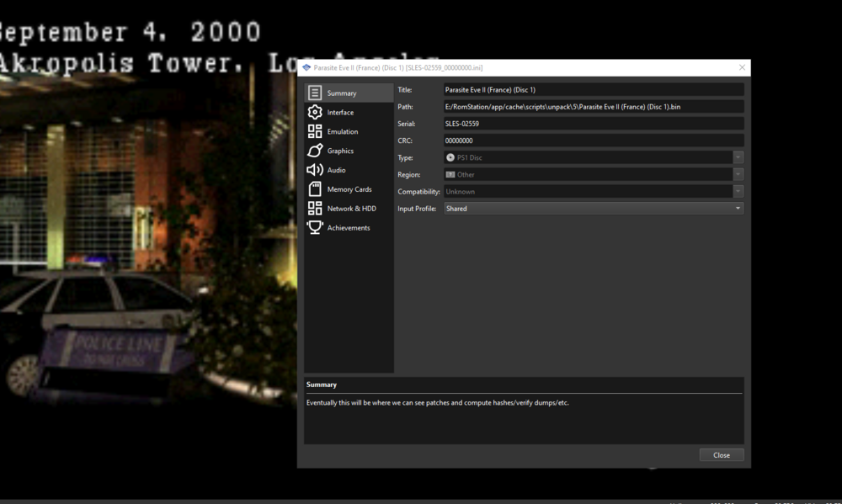Click the Memory Cards icon
Image resolution: width=842 pixels, height=504 pixels.
(315, 189)
